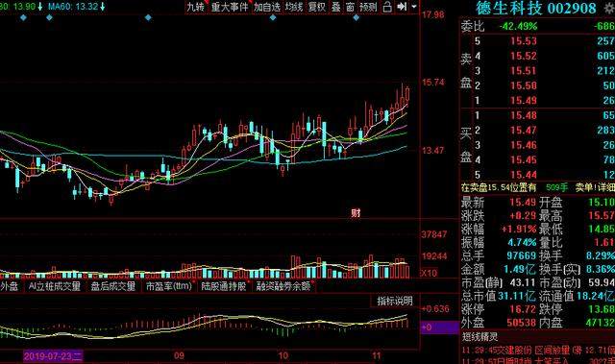Click the blue diamond marker below 预测
The width and height of the screenshot is (615, 364).
coord(356,17)
